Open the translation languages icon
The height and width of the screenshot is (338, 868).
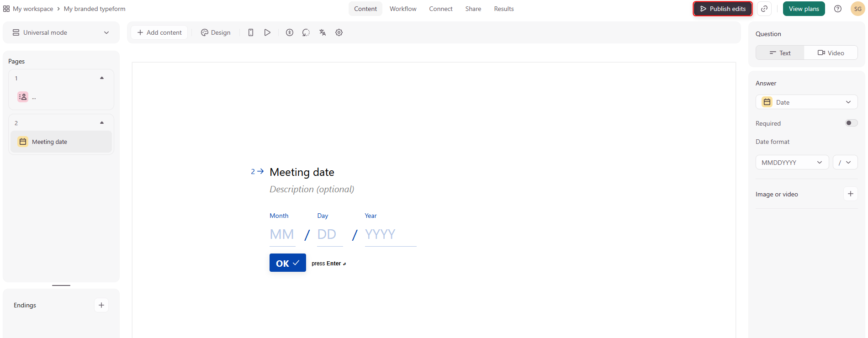click(323, 32)
